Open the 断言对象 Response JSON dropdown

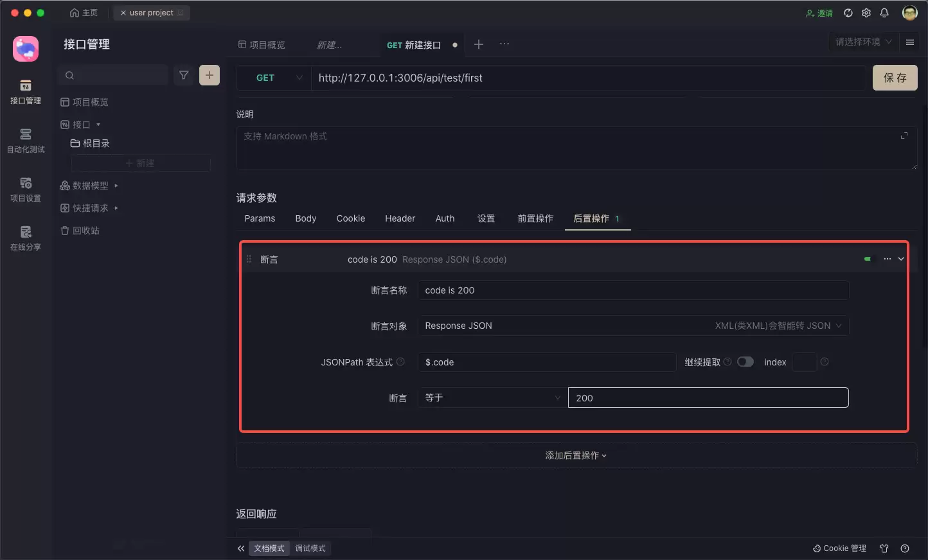(633, 326)
